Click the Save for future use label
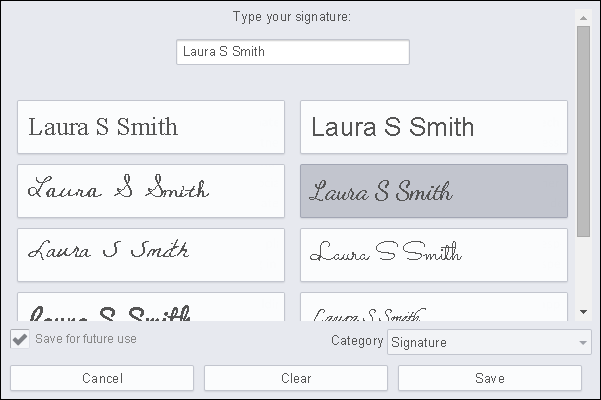This screenshot has width=601, height=400. (x=86, y=339)
